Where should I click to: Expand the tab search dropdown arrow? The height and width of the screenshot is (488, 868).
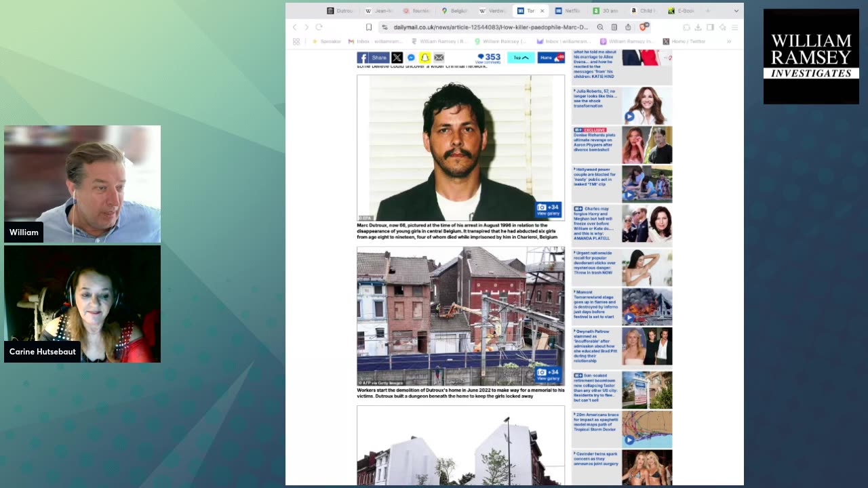tap(736, 11)
